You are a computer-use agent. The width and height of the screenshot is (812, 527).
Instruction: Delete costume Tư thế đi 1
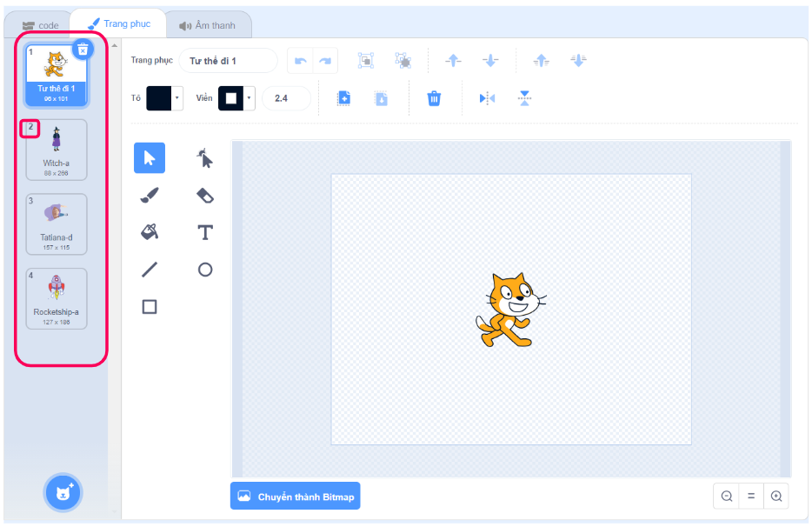83,50
